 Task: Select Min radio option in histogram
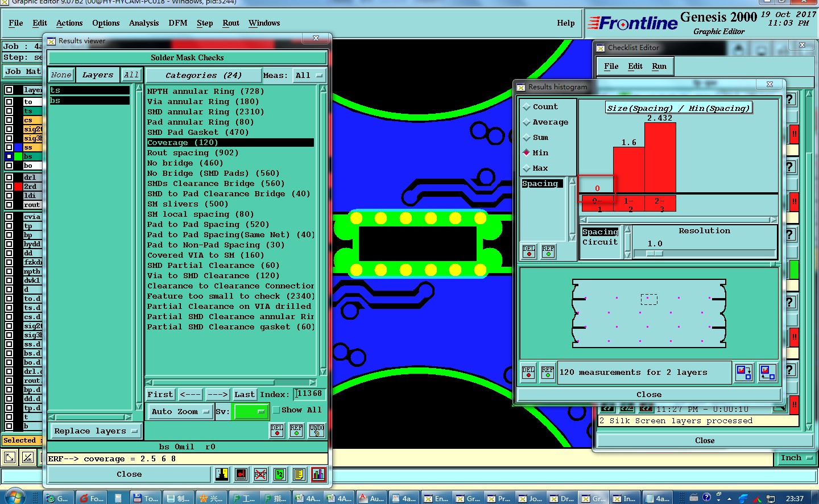527,152
